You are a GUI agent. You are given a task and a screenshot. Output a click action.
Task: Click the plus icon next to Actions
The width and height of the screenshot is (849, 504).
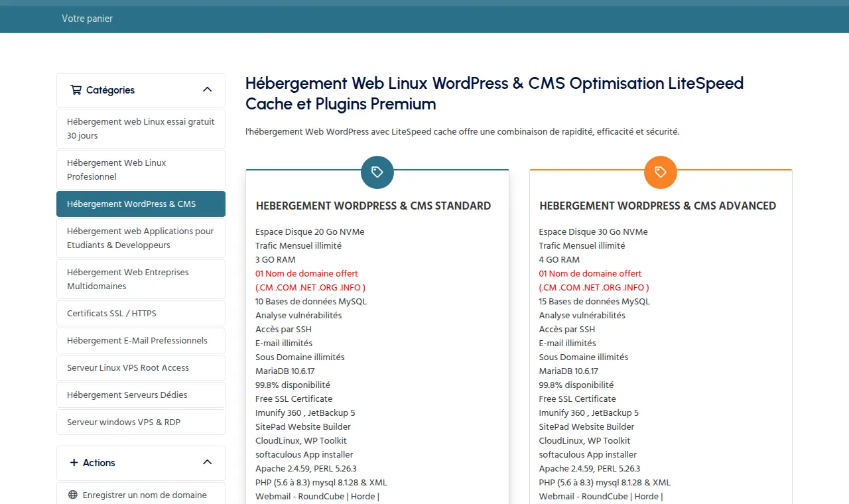coord(74,462)
